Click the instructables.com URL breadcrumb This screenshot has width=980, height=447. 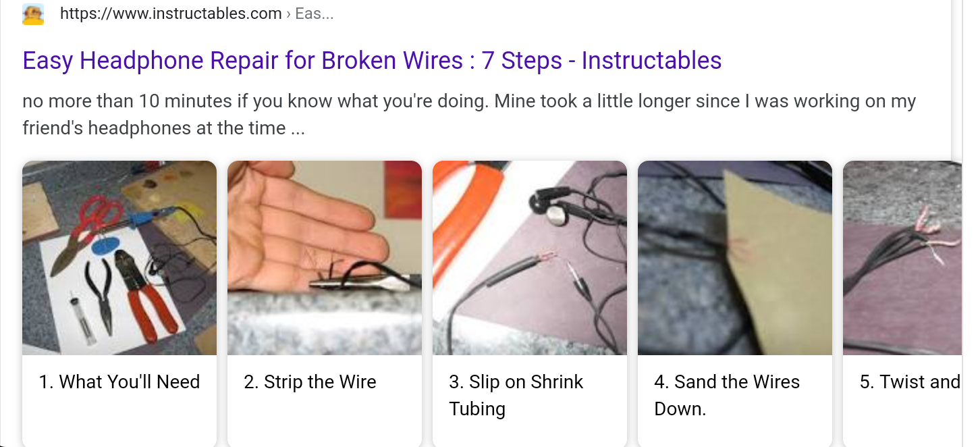171,14
